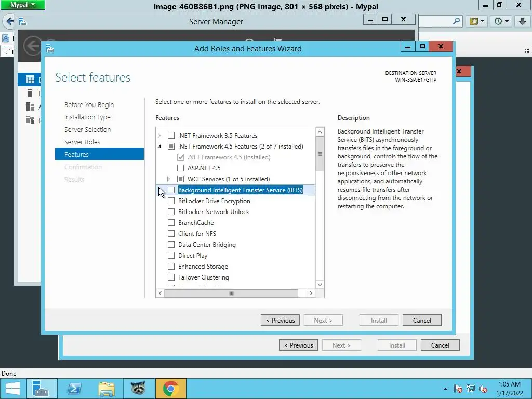This screenshot has width=532, height=399.
Task: Check Background Intelligent Transfer Service (BITS)
Action: pyautogui.click(x=171, y=190)
